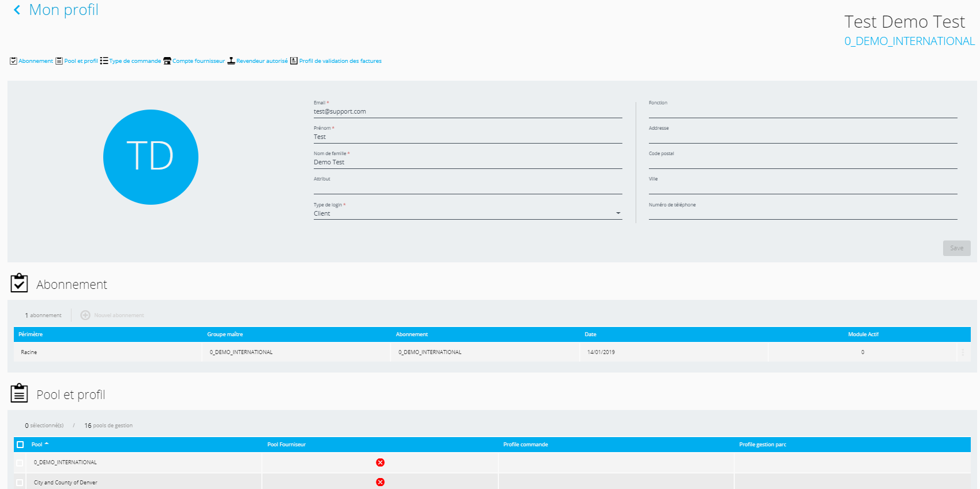This screenshot has height=489, width=980.
Task: Click the 1 abonnement count label
Action: click(43, 315)
